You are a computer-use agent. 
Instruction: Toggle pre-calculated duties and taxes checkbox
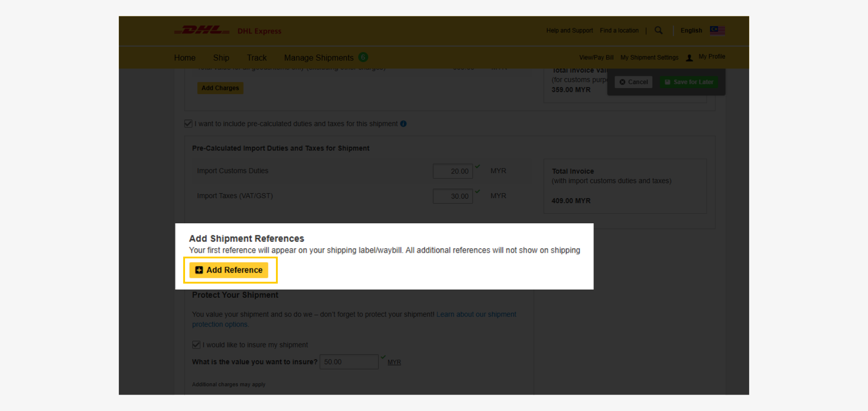coord(188,123)
